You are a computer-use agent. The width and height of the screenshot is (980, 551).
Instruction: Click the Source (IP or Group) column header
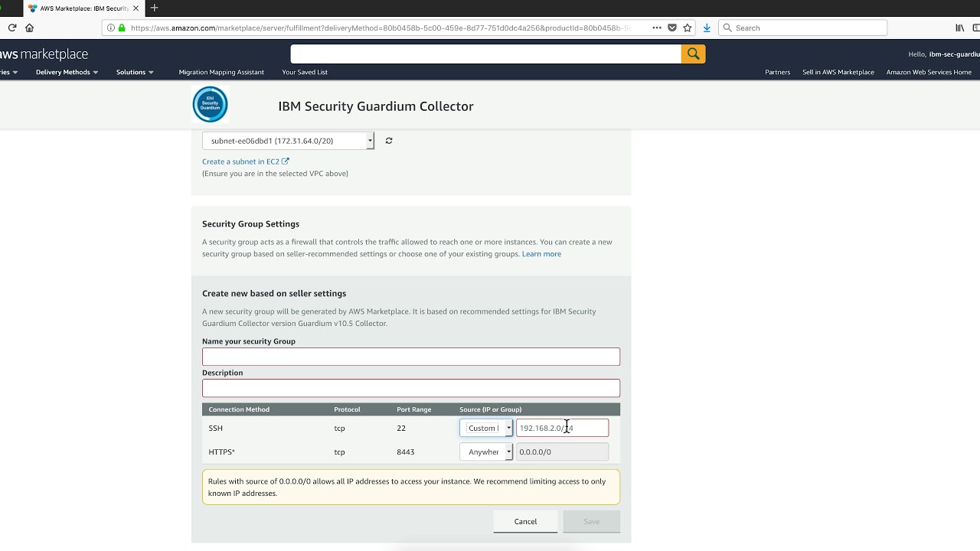pos(490,409)
